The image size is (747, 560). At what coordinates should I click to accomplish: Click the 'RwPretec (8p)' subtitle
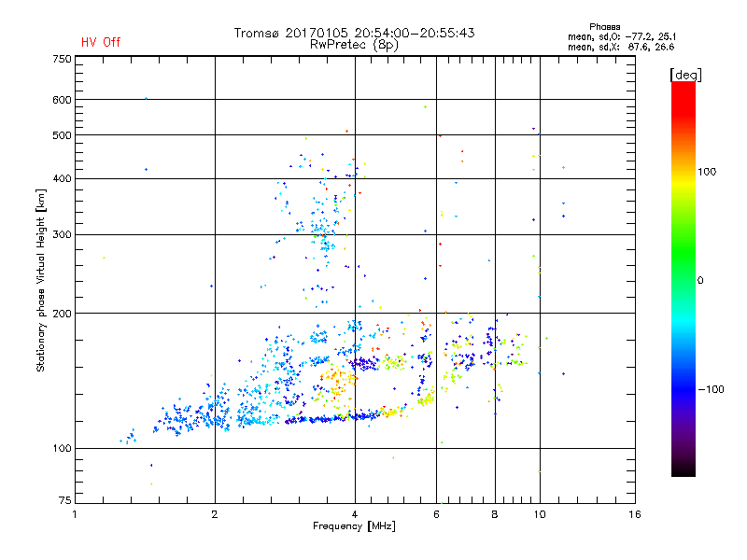pos(354,45)
